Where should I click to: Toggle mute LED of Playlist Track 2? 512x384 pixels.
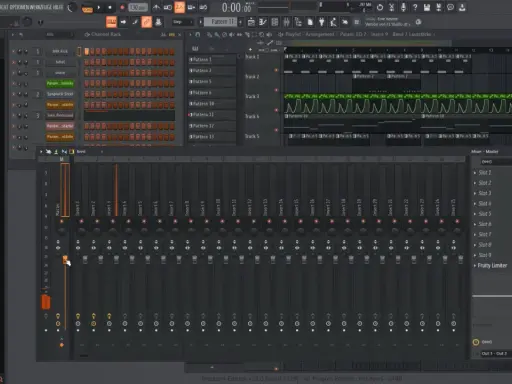276,90
